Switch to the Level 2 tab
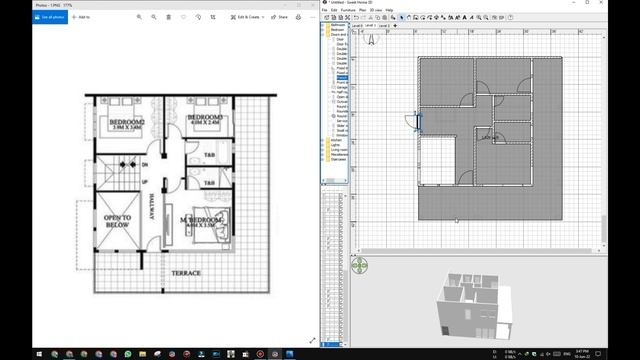Screen dimensions: 640x360 tap(384, 26)
